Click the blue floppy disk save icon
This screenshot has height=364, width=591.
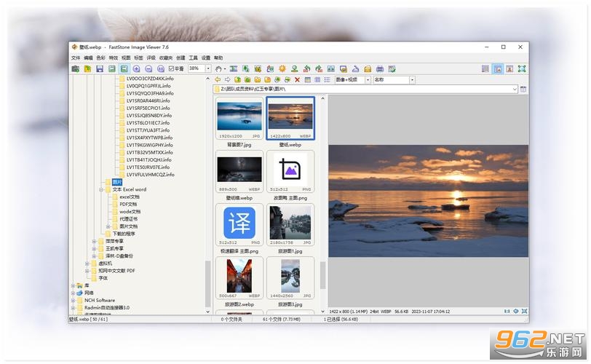[100, 69]
